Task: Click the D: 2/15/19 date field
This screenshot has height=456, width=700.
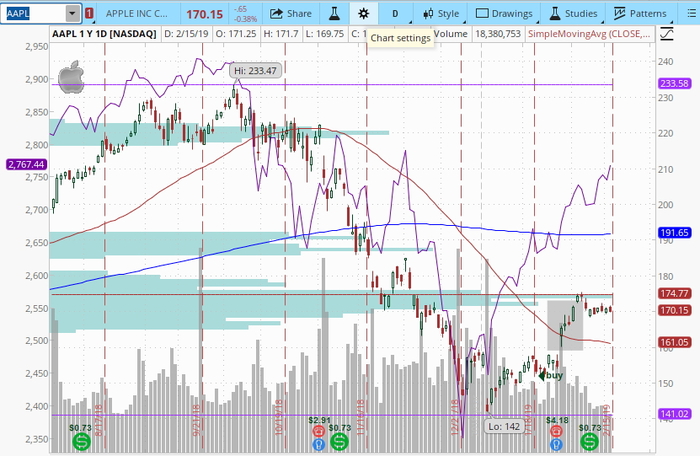Action: coord(186,33)
